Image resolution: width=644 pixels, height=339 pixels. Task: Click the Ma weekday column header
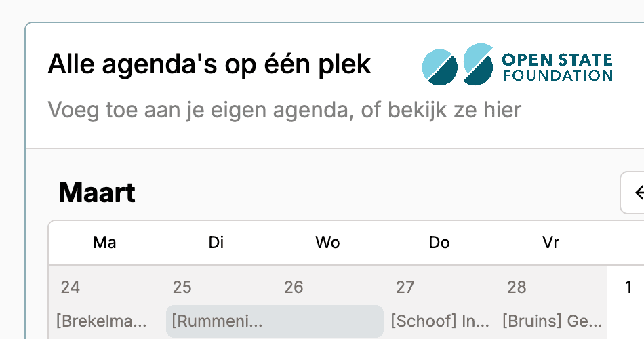tap(104, 243)
